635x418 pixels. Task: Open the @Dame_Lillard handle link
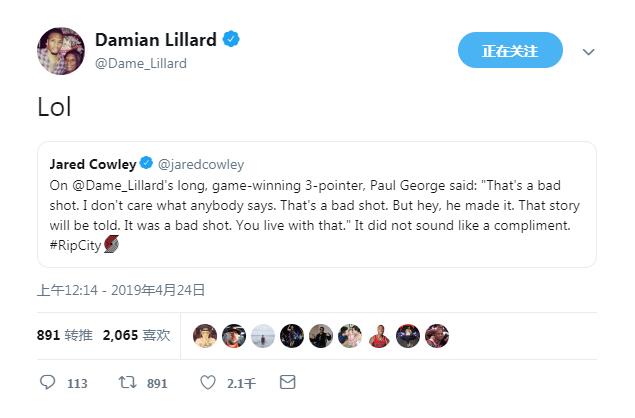coord(140,63)
